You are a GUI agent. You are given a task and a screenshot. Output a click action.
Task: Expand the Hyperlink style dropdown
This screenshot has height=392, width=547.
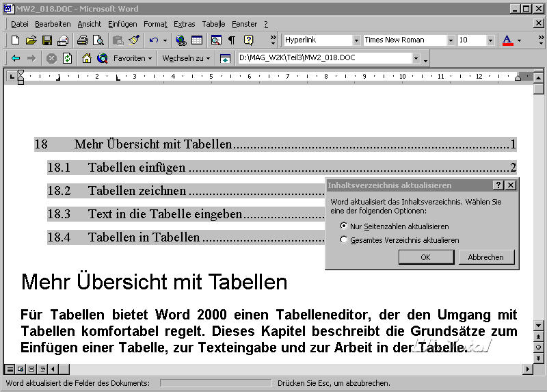pyautogui.click(x=356, y=40)
